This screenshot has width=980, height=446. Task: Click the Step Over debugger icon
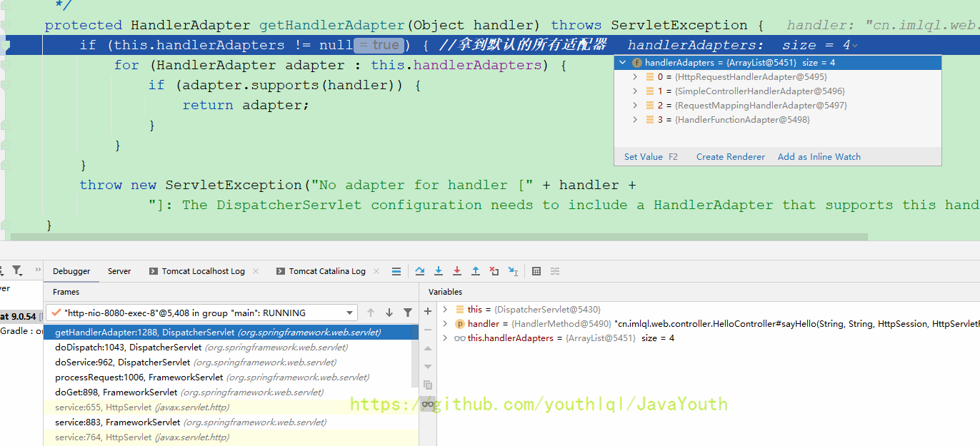(420, 271)
